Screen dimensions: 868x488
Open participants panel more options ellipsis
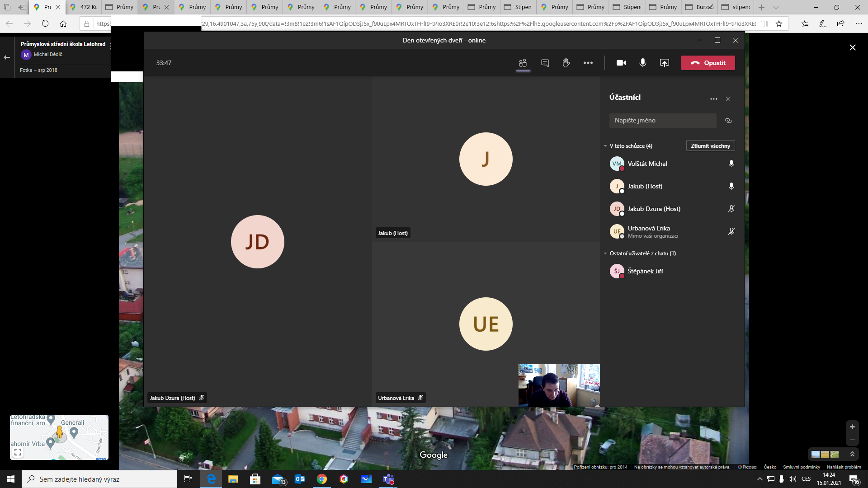coord(713,99)
